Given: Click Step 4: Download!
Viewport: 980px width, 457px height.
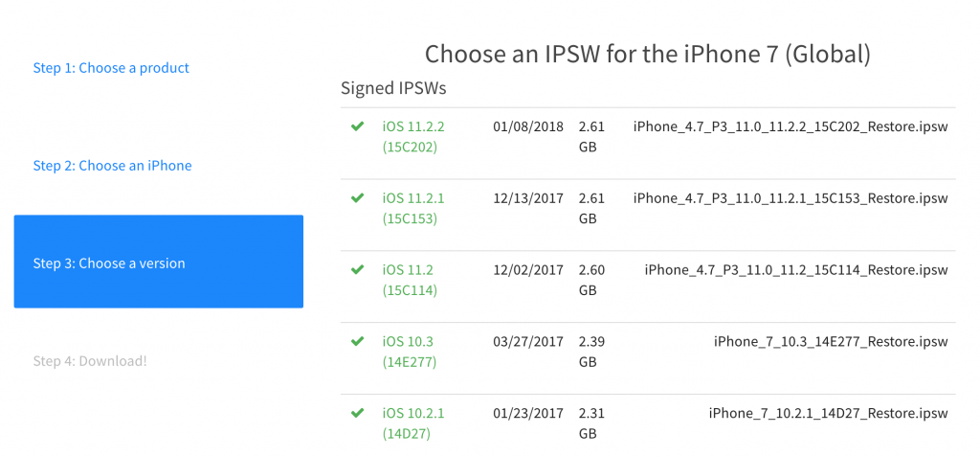Looking at the screenshot, I should pos(90,361).
